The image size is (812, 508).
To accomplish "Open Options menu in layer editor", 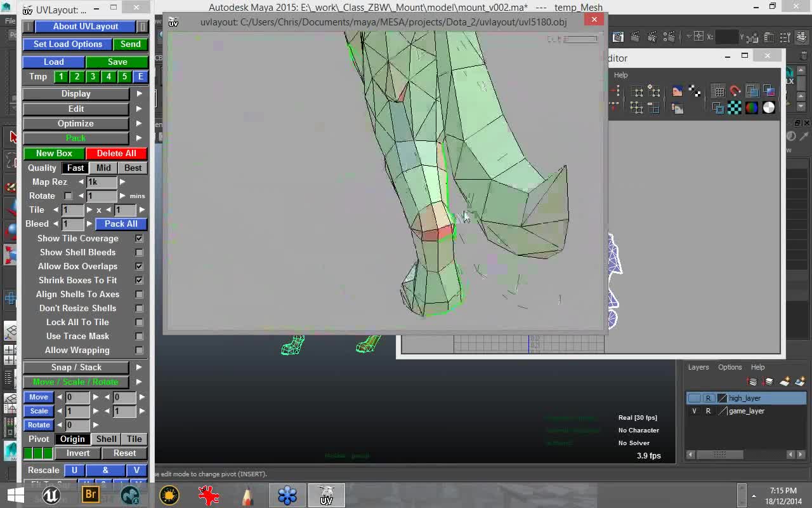I will coord(730,367).
